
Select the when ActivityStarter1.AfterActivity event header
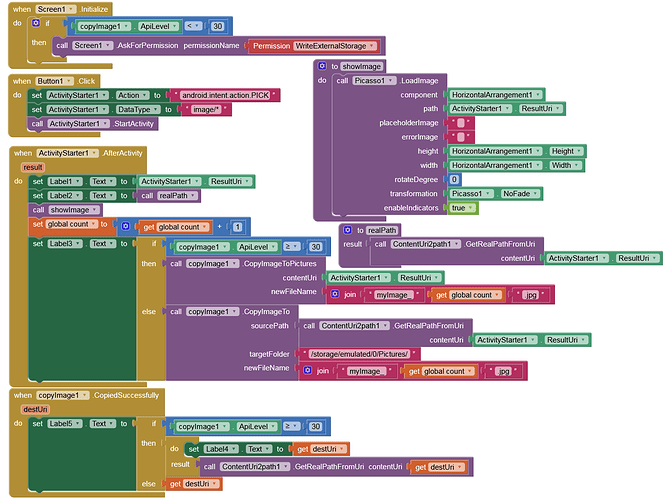[78, 152]
